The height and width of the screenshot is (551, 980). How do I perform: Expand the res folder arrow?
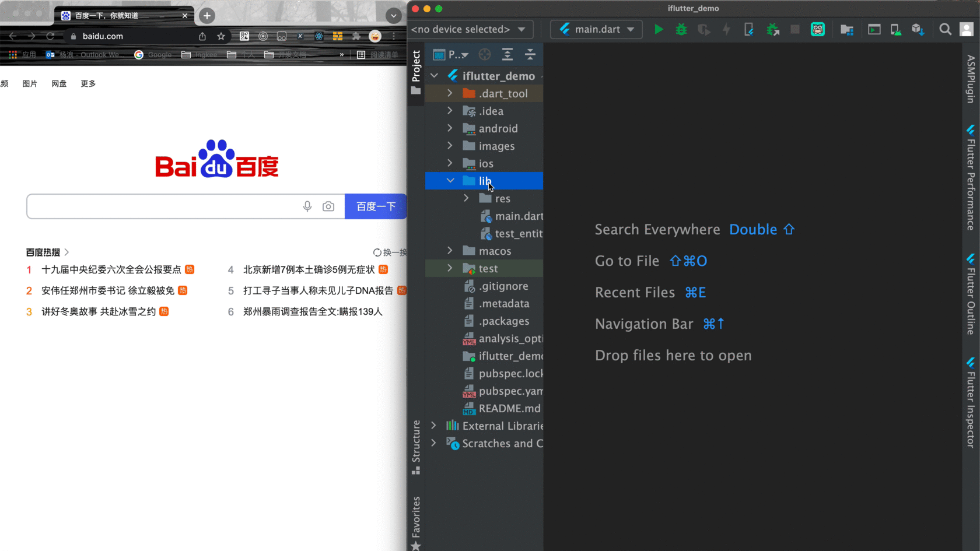[466, 198]
